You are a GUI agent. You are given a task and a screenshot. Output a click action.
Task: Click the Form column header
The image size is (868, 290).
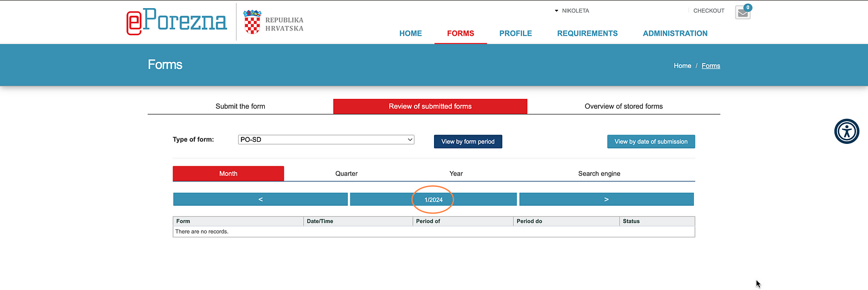[x=238, y=222]
